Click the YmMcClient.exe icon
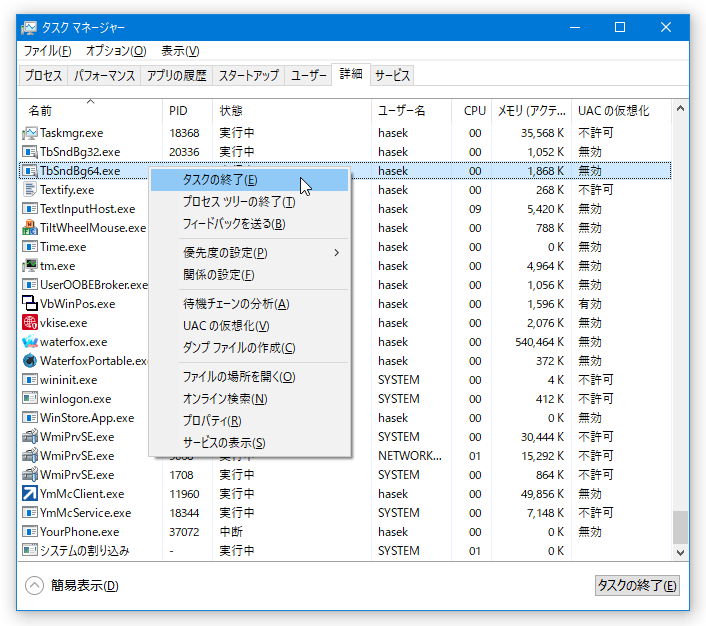Screen dimensions: 706x626 (x=30, y=494)
